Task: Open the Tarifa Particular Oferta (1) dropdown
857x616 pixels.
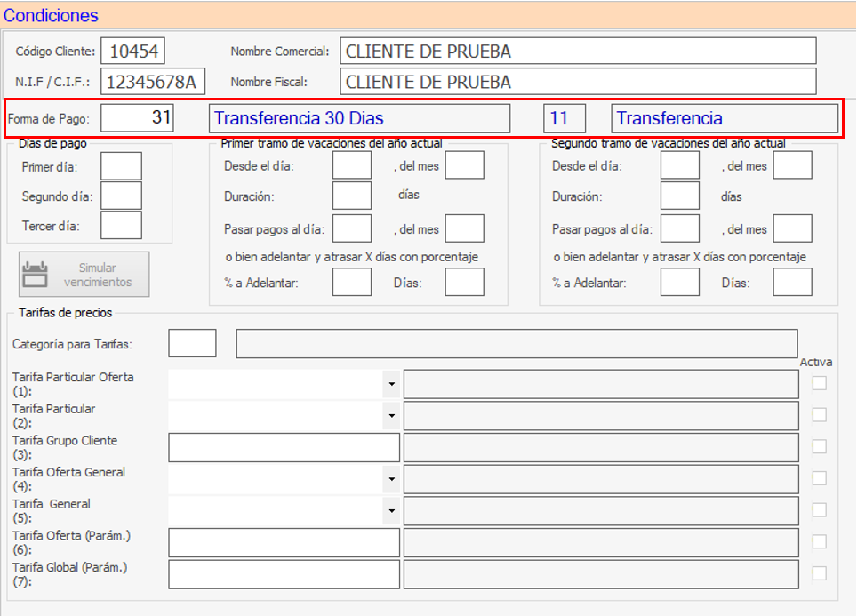Action: 392,384
